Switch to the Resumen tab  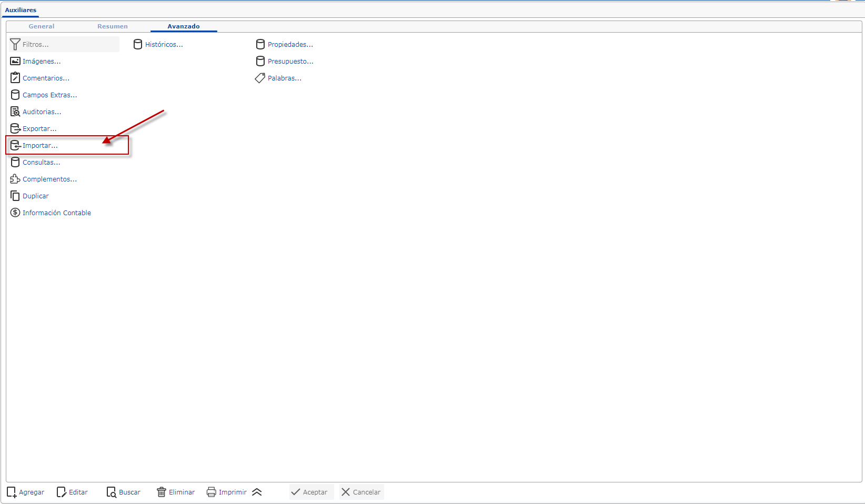tap(113, 26)
